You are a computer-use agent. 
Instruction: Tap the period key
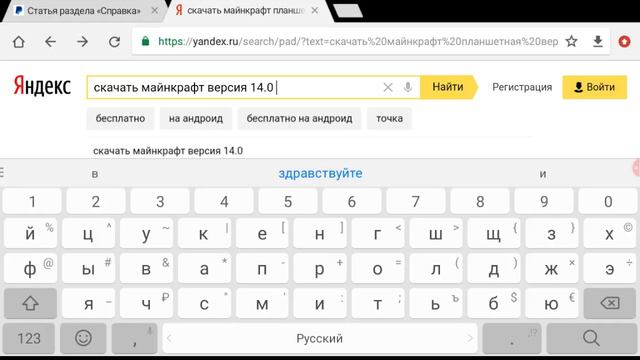[512, 338]
